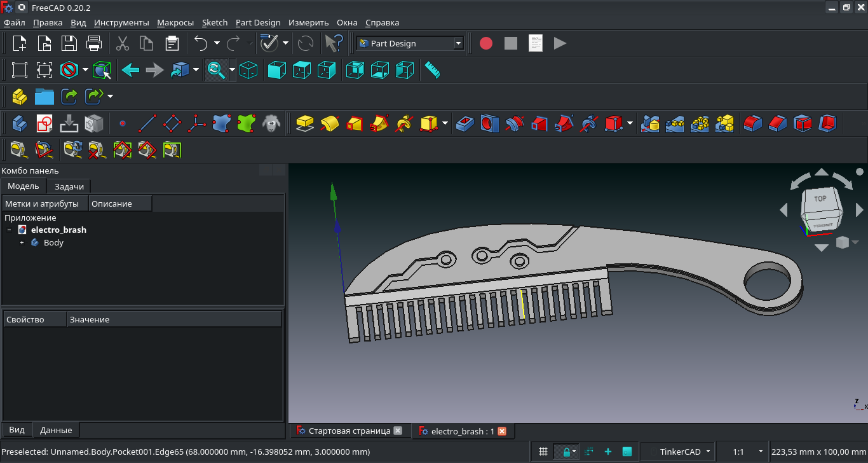Click the Pad yellow extrude icon
This screenshot has height=463, width=868.
pos(305,123)
